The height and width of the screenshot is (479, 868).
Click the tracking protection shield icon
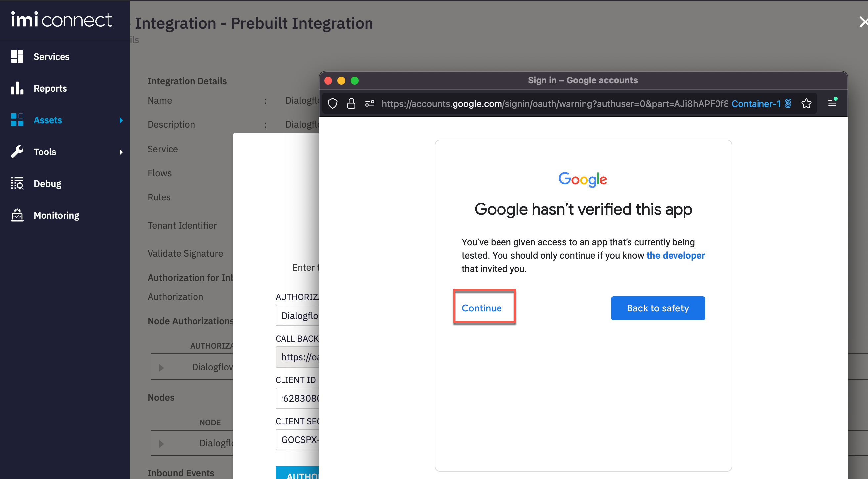pos(332,104)
